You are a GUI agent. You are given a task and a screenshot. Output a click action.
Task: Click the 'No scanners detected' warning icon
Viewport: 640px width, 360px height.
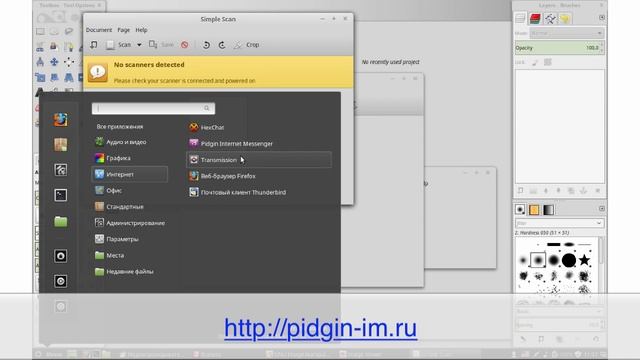coord(98,72)
